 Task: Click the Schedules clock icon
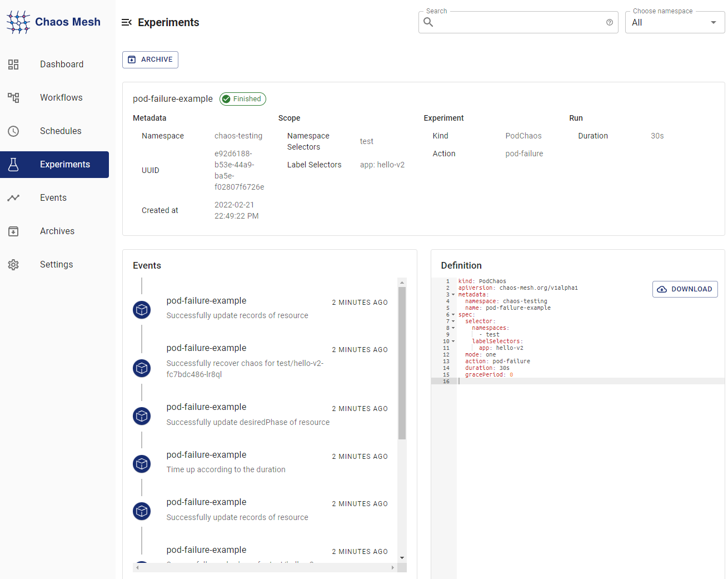[x=13, y=131]
